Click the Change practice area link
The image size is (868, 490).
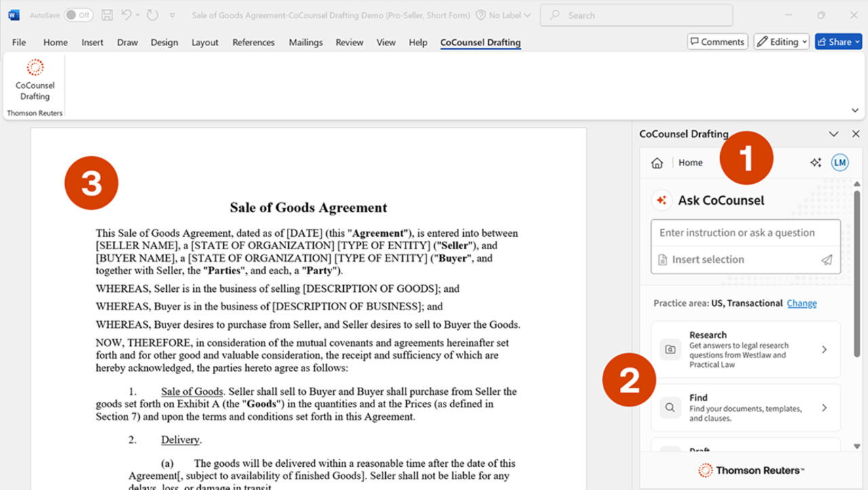tap(802, 303)
